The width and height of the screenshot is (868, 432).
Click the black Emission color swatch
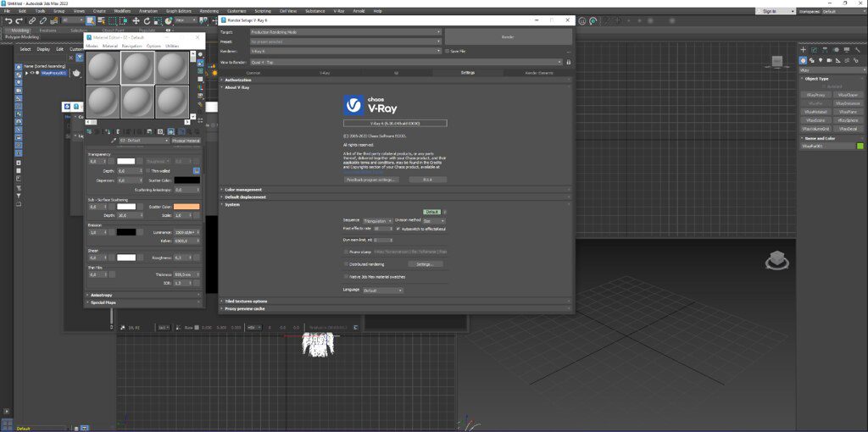[126, 232]
